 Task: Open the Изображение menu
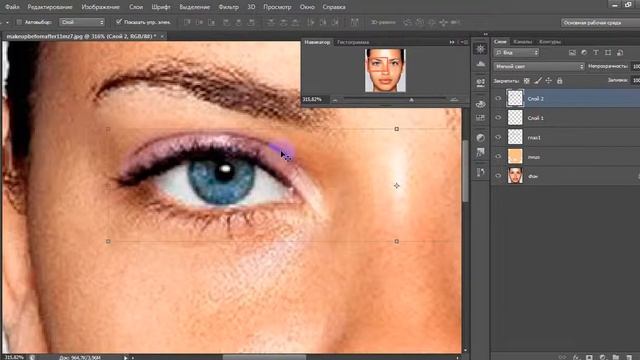click(x=100, y=7)
